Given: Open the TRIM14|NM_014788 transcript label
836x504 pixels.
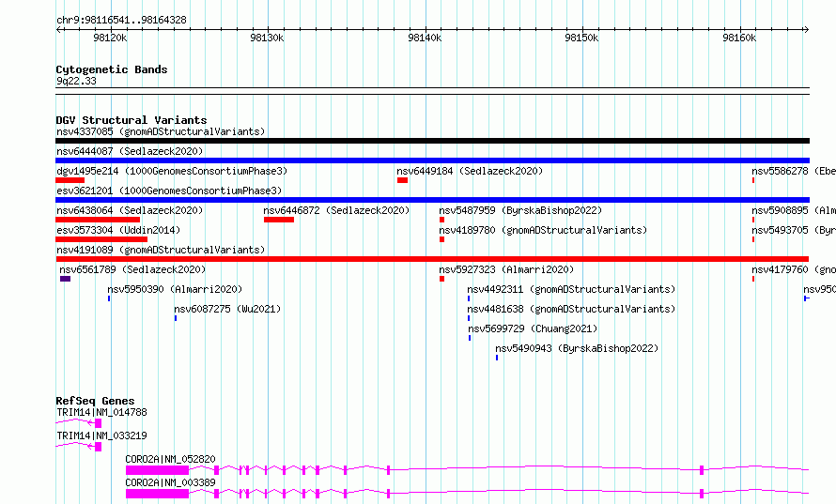Looking at the screenshot, I should pos(101,412).
